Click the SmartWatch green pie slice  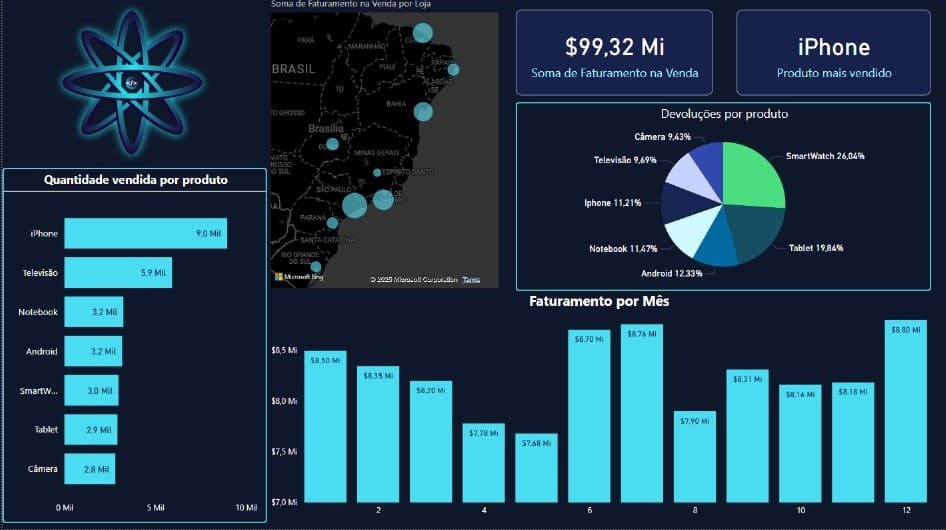pos(752,176)
